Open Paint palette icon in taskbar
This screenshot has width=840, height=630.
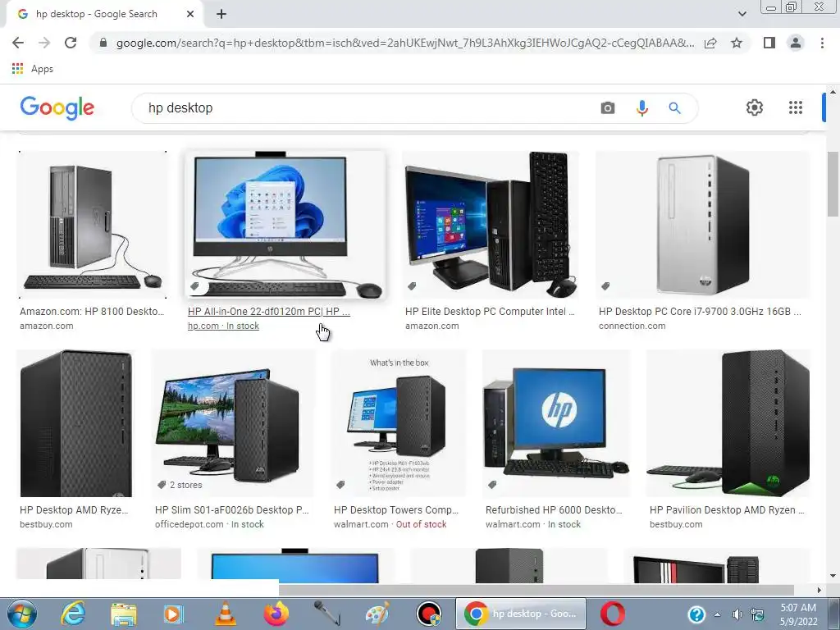click(x=377, y=614)
